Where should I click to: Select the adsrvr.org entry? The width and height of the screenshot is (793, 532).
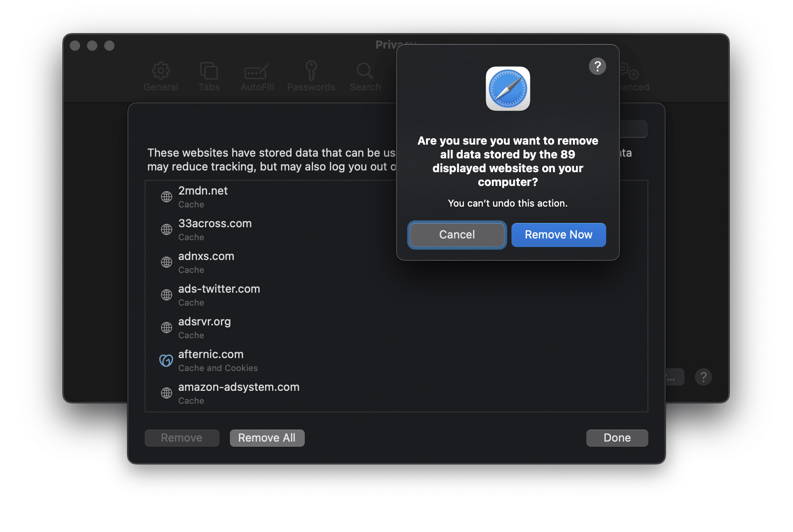click(204, 328)
